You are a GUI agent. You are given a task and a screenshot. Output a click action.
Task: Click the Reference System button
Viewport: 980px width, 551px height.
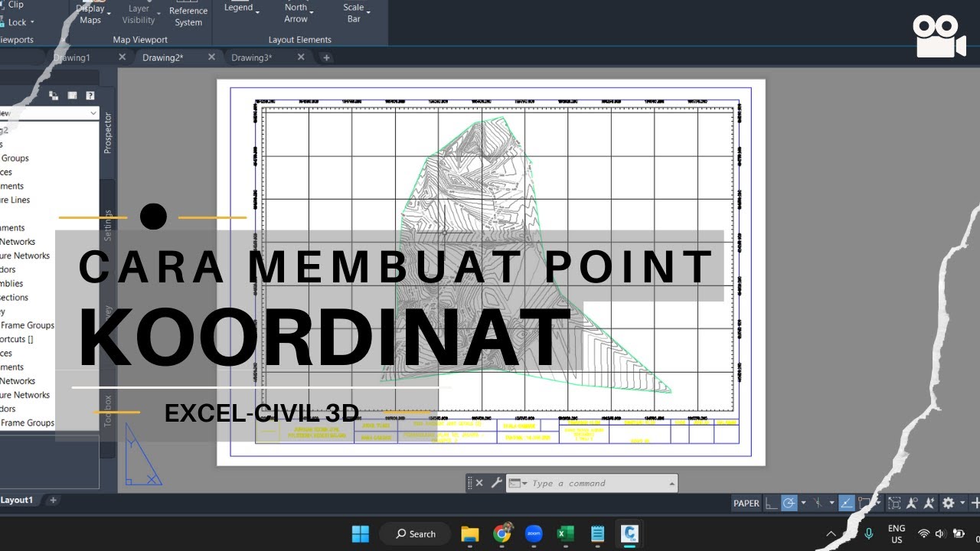coord(188,16)
